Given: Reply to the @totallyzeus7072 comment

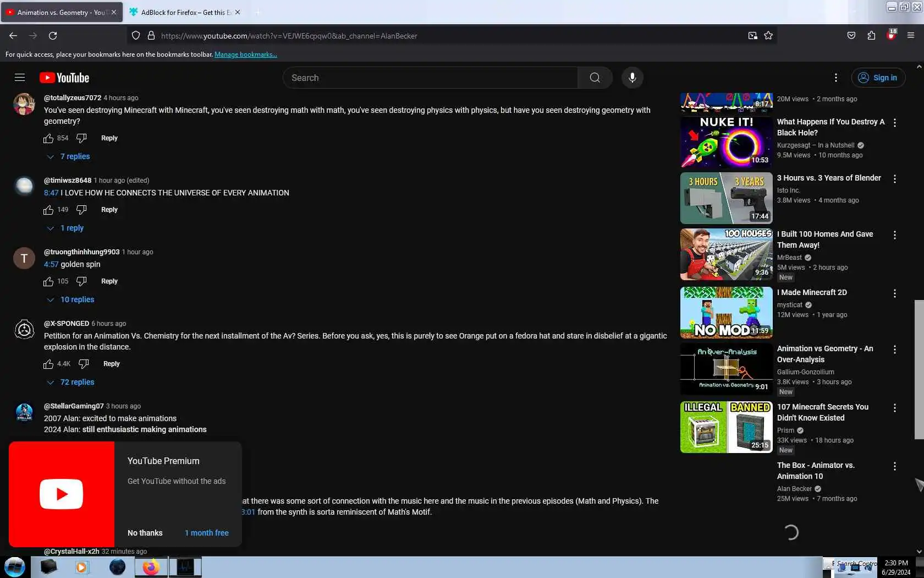Looking at the screenshot, I should click(x=109, y=138).
